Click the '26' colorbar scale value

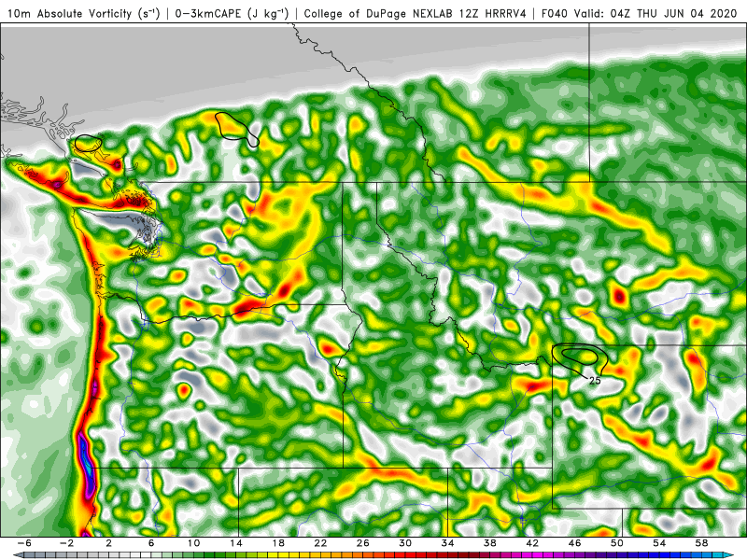(x=363, y=543)
